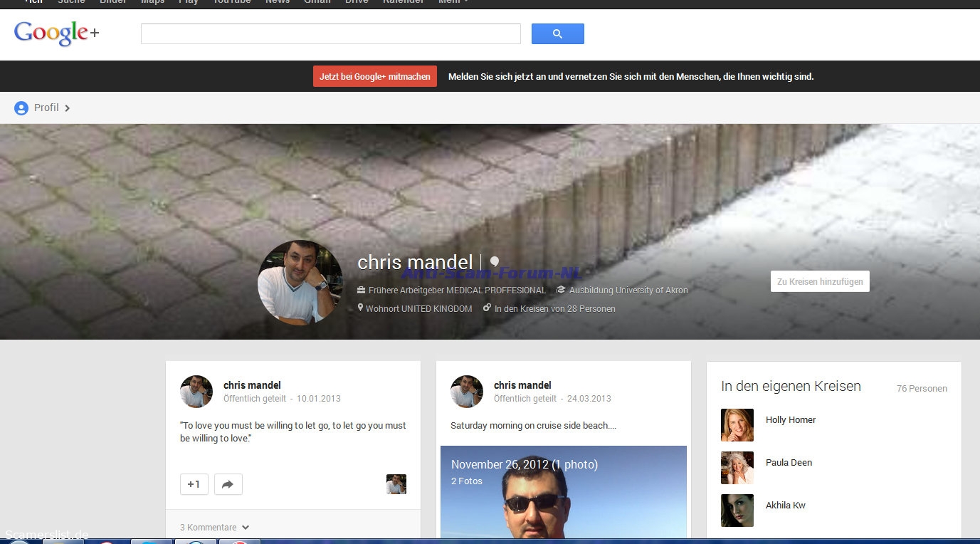Open Gmail from the top navigation bar
Image resolution: width=980 pixels, height=544 pixels.
pos(317,2)
